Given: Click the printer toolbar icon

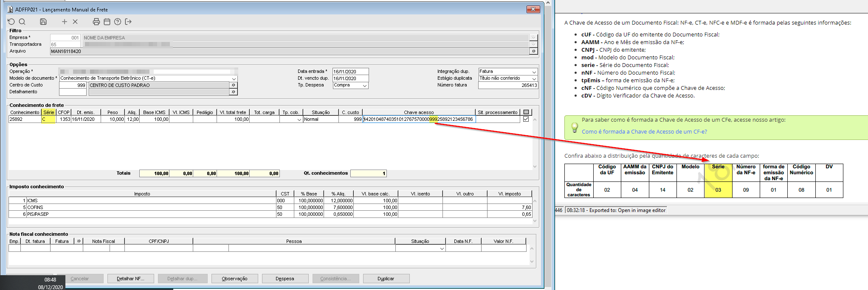Looking at the screenshot, I should tap(96, 22).
